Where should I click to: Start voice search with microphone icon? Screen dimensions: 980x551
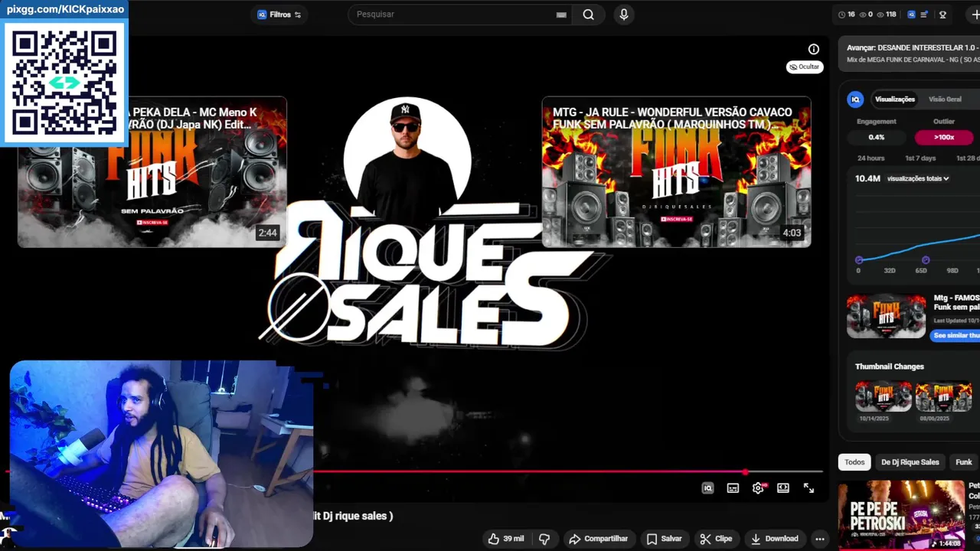tap(624, 15)
